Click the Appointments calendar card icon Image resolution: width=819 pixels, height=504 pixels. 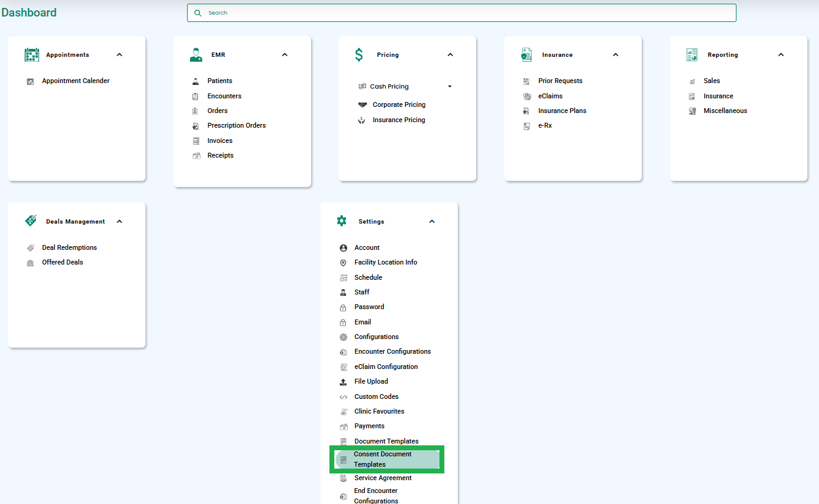(32, 55)
